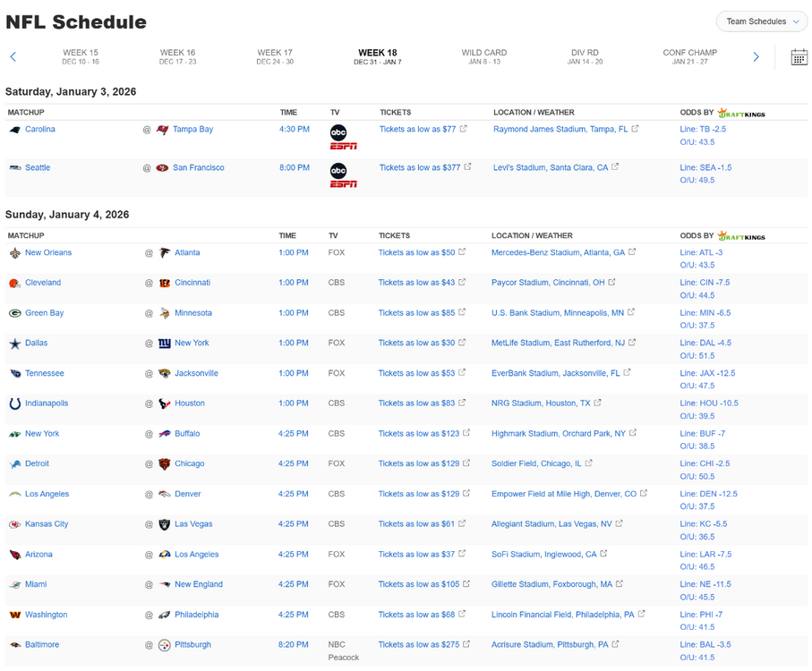Open Soldier Field, Chicago location link
This screenshot has height=671, width=812.
tap(536, 463)
